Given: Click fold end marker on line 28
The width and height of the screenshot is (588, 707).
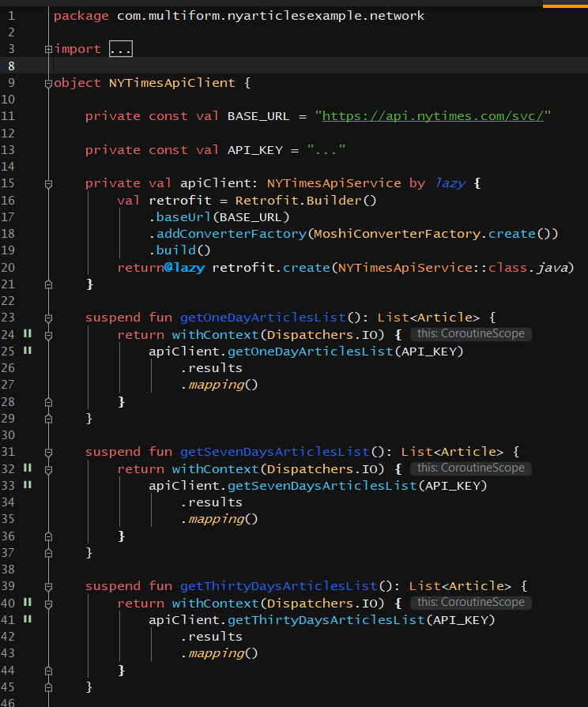Looking at the screenshot, I should point(48,402).
